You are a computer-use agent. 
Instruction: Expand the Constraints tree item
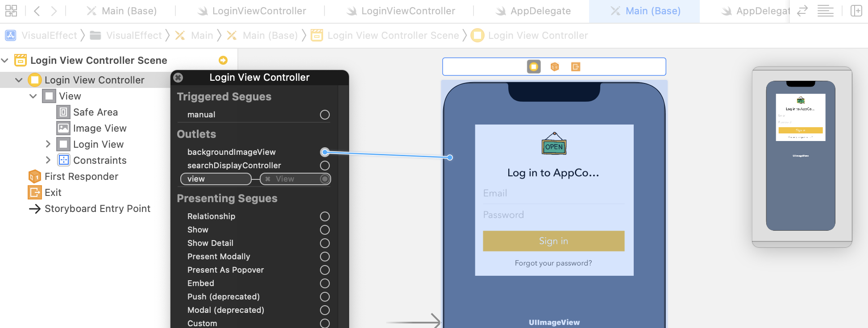point(48,160)
